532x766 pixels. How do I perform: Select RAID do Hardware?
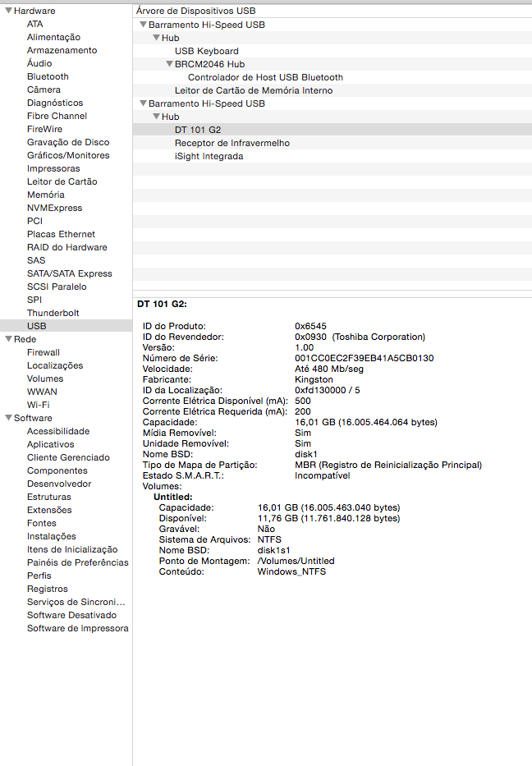point(67,248)
